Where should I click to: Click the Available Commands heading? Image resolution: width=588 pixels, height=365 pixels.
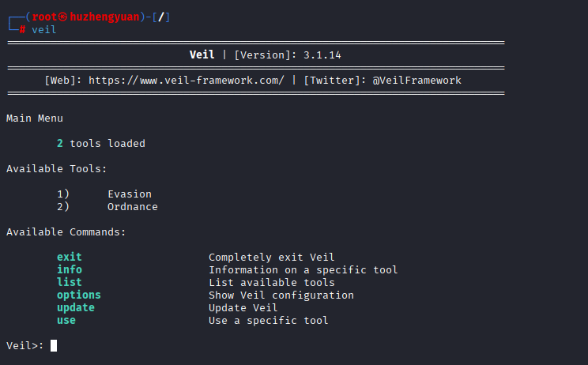[x=66, y=232]
